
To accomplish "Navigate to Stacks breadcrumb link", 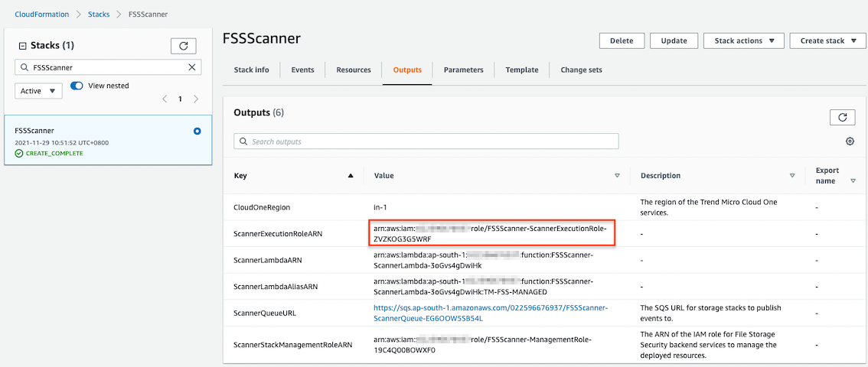I will (x=99, y=15).
